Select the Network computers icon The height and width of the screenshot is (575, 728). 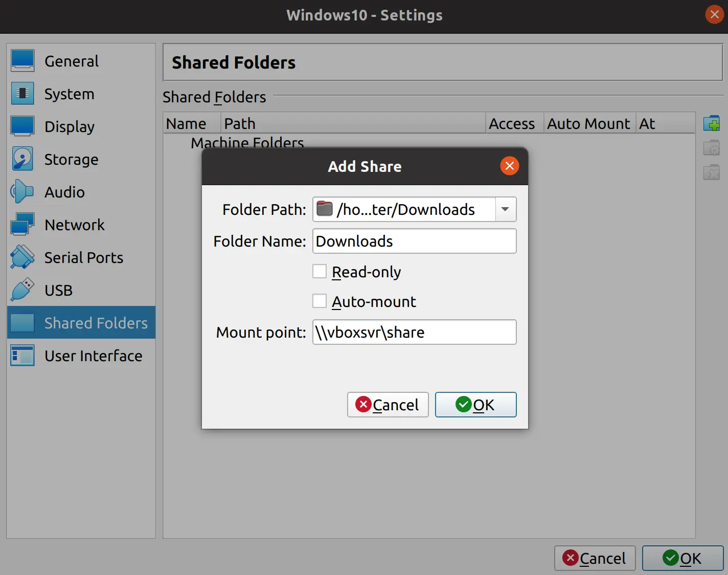coord(22,225)
